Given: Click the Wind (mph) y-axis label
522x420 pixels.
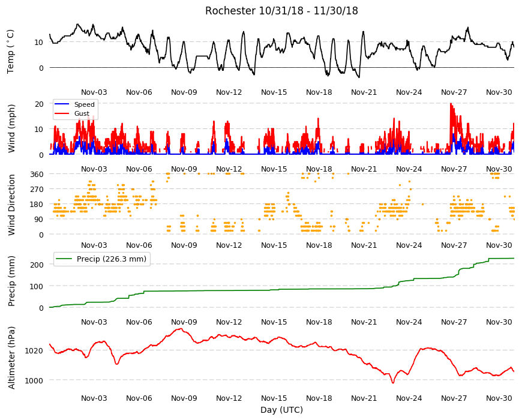Looking at the screenshot, I should (x=11, y=128).
